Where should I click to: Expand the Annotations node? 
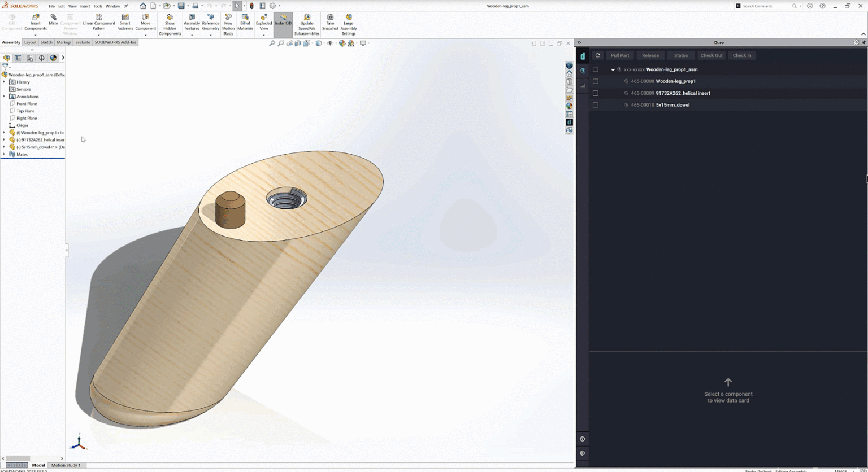(x=4, y=97)
